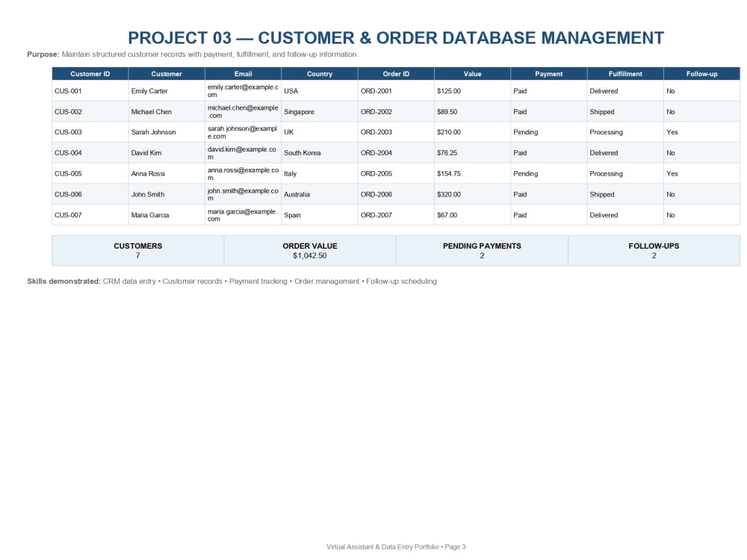The image size is (747, 560).
Task: Click the ORDER VALUE $1,042.50 summary
Action: pos(310,250)
